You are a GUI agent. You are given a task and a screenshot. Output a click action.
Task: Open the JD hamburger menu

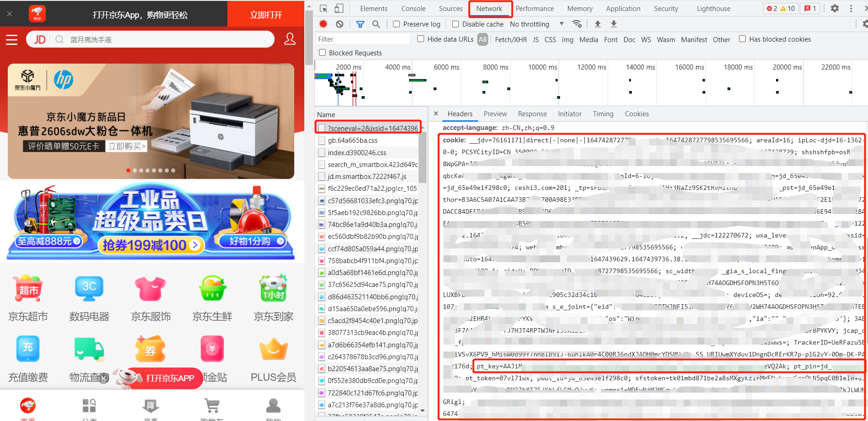12,40
